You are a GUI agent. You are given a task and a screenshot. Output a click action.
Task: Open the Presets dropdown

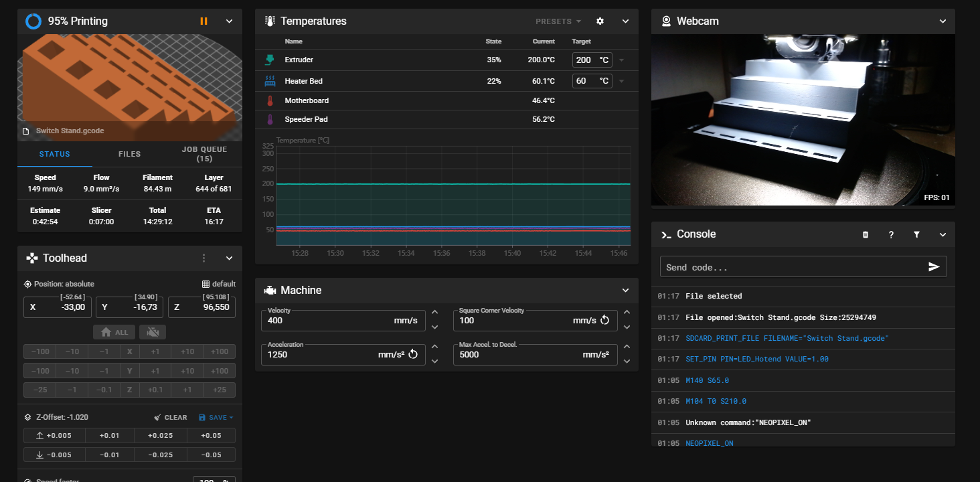pyautogui.click(x=558, y=21)
